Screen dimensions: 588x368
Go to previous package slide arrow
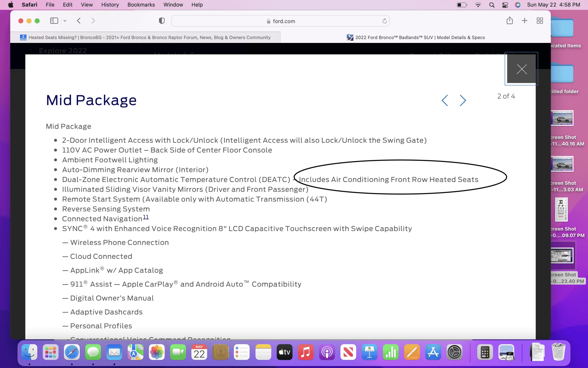tap(445, 100)
